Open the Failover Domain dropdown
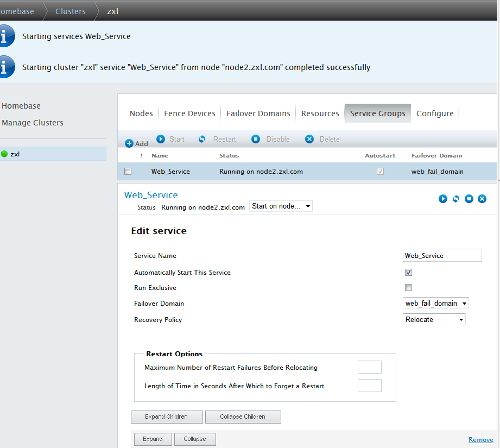 (x=435, y=303)
